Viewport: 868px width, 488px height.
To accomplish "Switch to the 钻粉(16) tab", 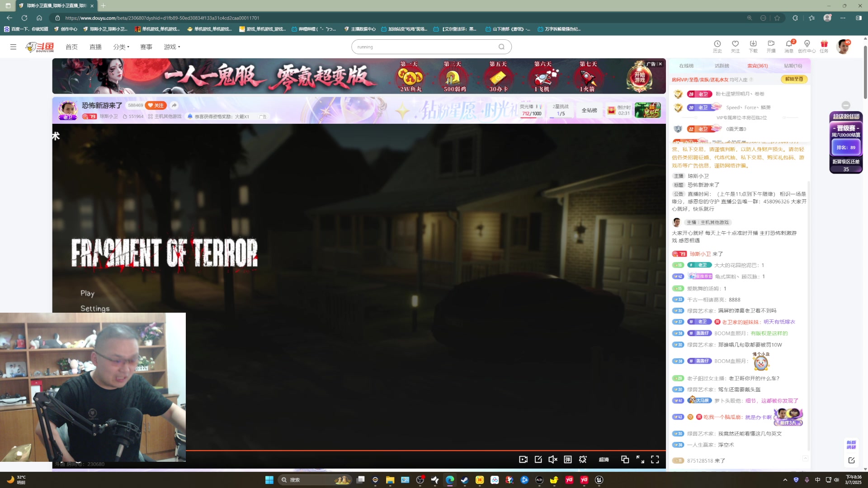I will click(793, 66).
